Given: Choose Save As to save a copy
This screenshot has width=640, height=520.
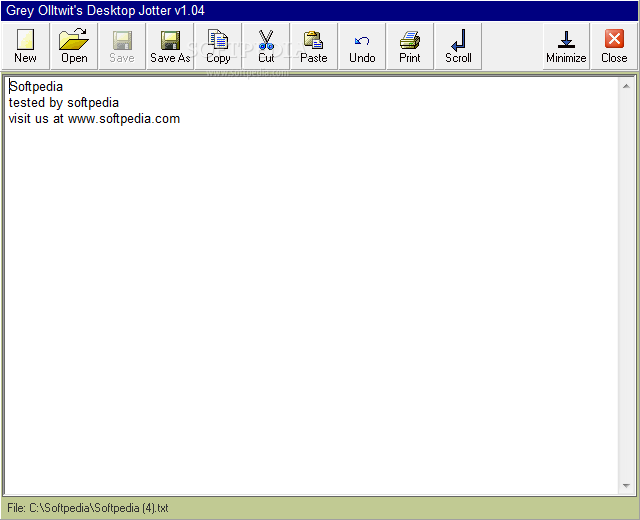Looking at the screenshot, I should coord(170,46).
